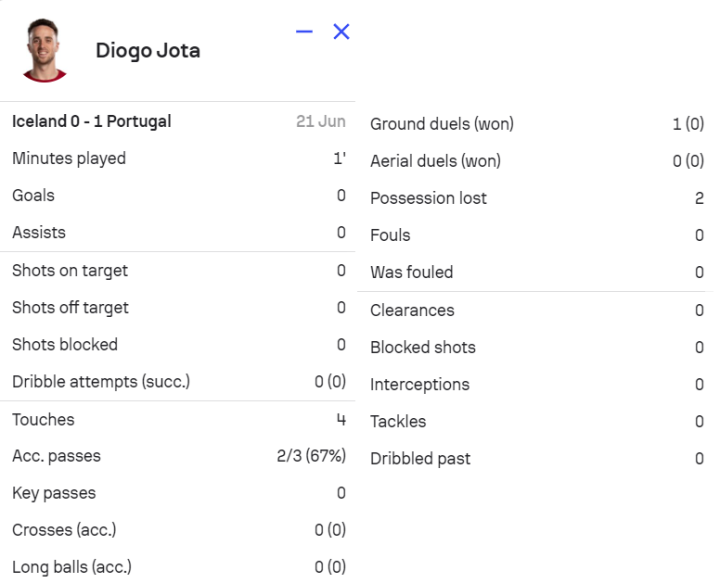Open the Iceland 0 - 1 Portugal match
The height and width of the screenshot is (583, 720).
[x=92, y=121]
